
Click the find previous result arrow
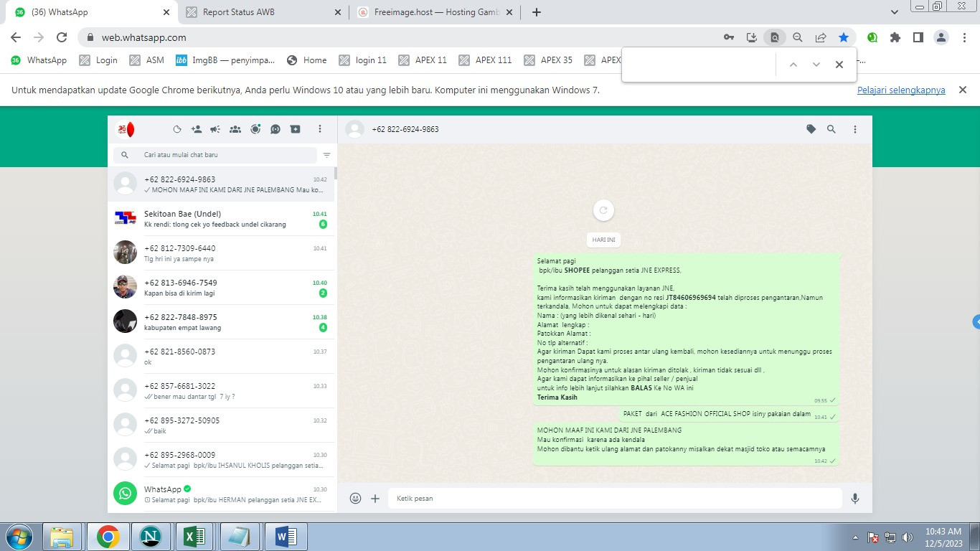pos(793,65)
